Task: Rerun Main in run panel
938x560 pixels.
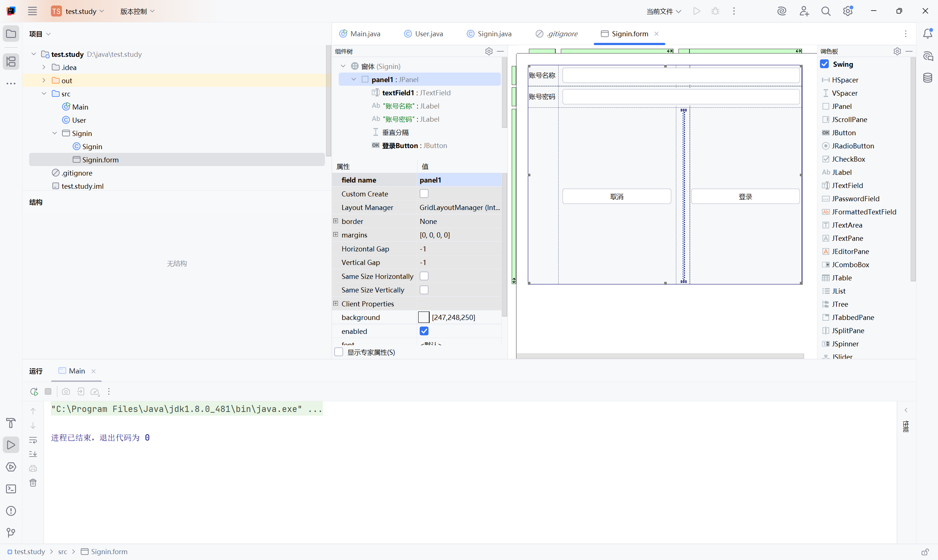Action: [x=34, y=391]
